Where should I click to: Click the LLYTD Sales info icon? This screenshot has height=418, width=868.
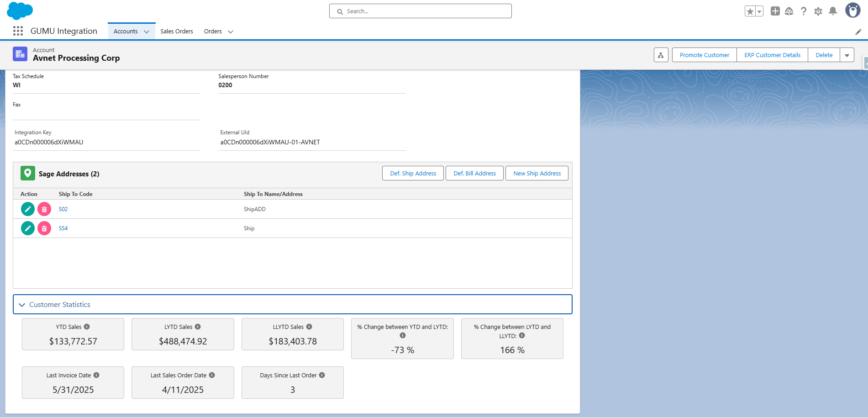309,327
